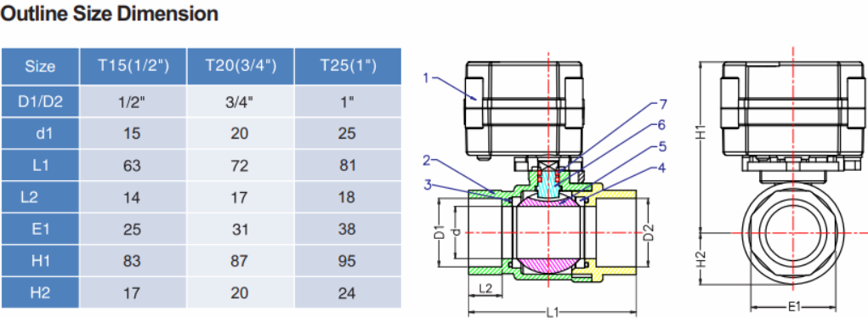Viewport: 868px width, 318px height.
Task: Select the 'T25(1")' column header
Action: click(348, 66)
